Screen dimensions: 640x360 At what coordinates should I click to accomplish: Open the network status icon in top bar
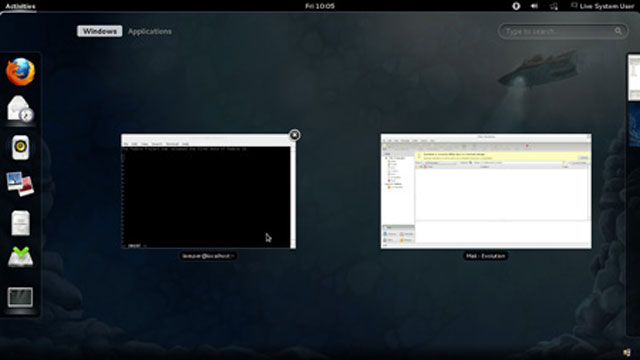click(554, 6)
